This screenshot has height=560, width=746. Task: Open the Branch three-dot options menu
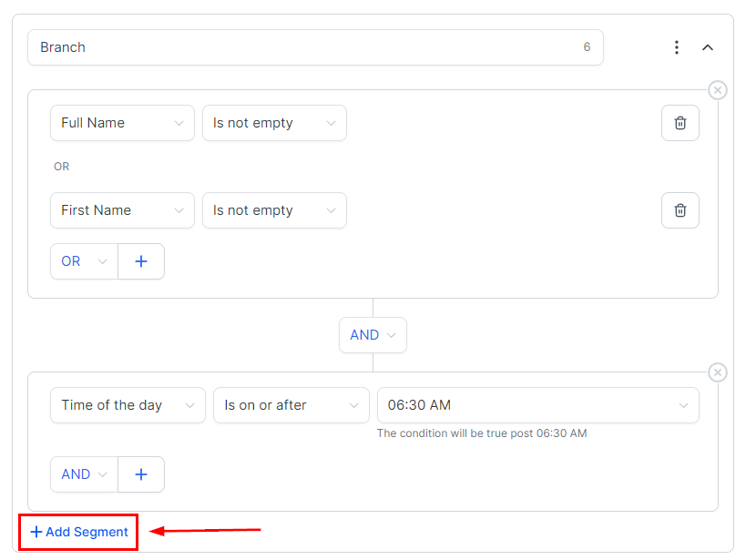tap(676, 47)
